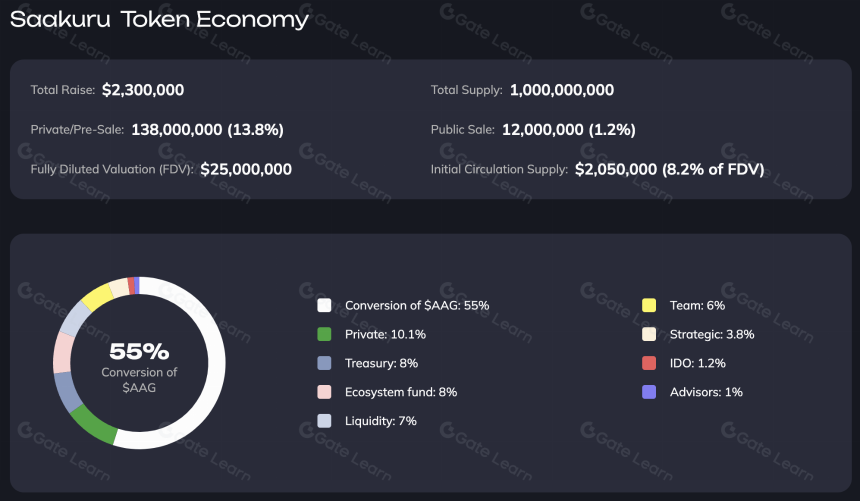This screenshot has height=501, width=860.
Task: Click the "Total Raise:" label
Action: pyautogui.click(x=63, y=90)
